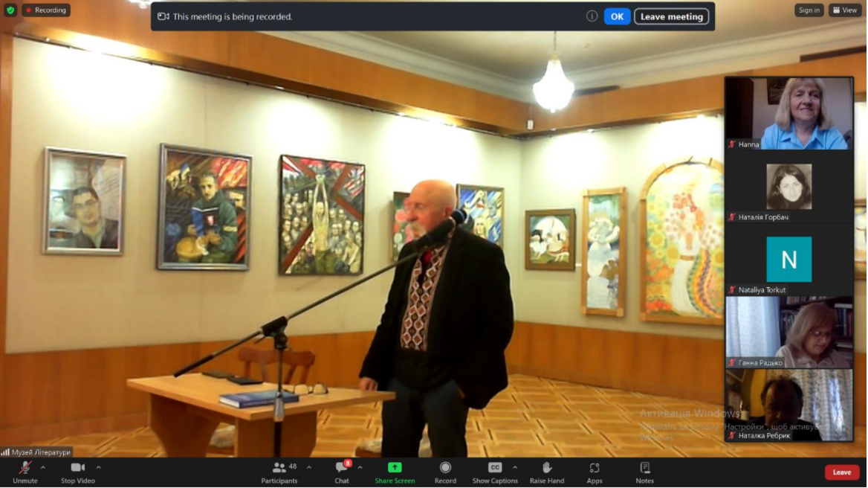Click the Recording indicator label
The height and width of the screenshot is (488, 868).
pyautogui.click(x=46, y=10)
